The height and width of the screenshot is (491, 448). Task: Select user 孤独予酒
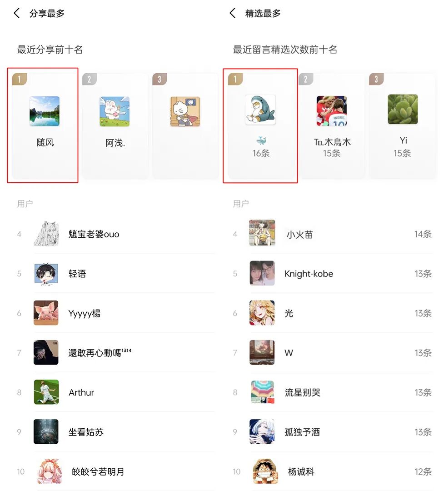pyautogui.click(x=332, y=432)
